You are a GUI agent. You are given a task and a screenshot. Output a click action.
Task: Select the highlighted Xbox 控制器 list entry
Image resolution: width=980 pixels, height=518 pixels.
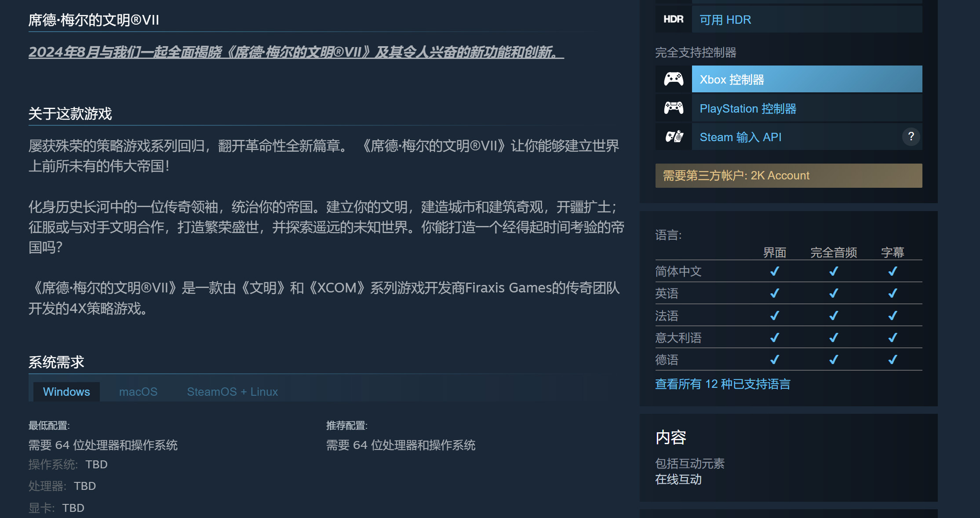[x=807, y=79]
